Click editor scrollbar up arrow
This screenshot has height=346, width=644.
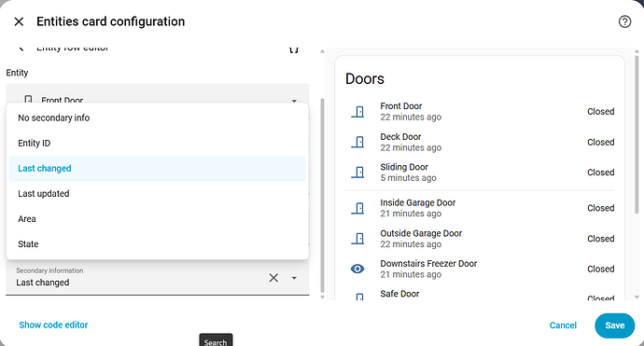pos(322,51)
